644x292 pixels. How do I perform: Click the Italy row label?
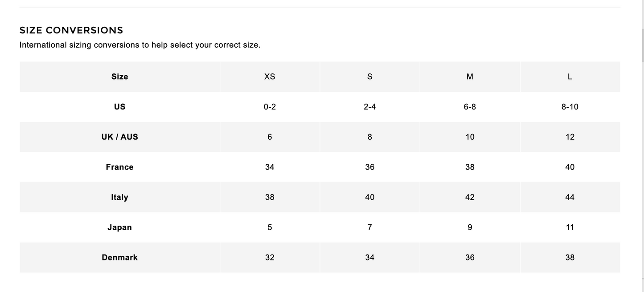coord(119,197)
